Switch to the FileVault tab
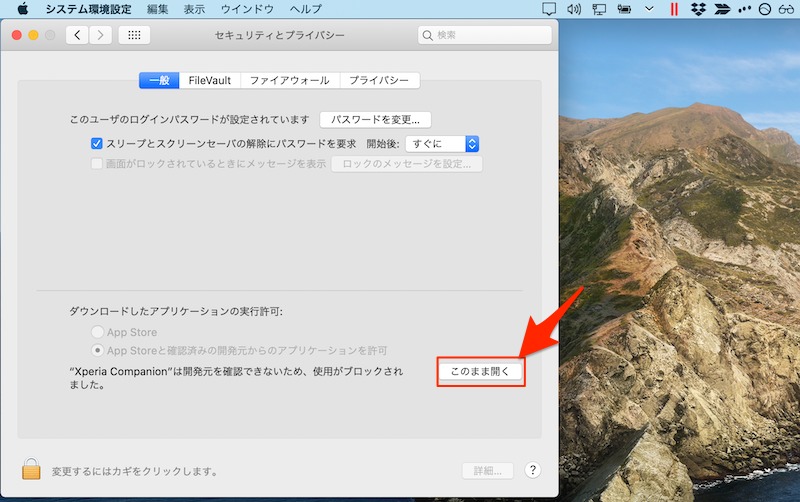800x502 pixels. [x=211, y=80]
